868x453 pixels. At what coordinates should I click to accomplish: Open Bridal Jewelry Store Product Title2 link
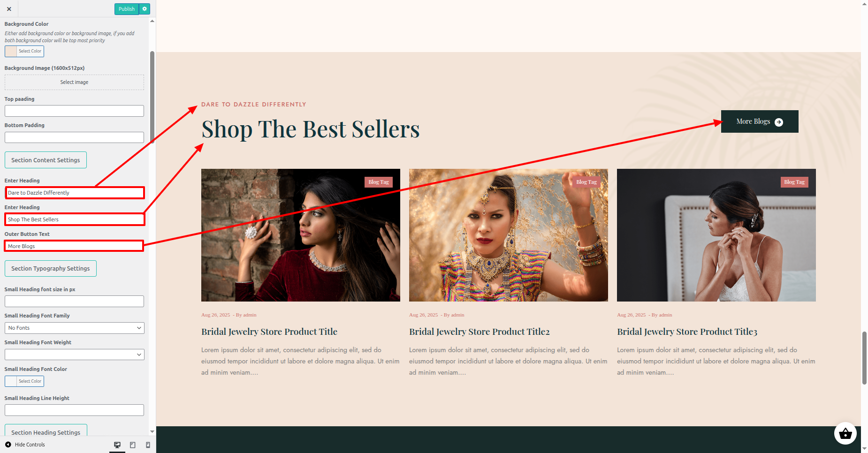coord(479,332)
